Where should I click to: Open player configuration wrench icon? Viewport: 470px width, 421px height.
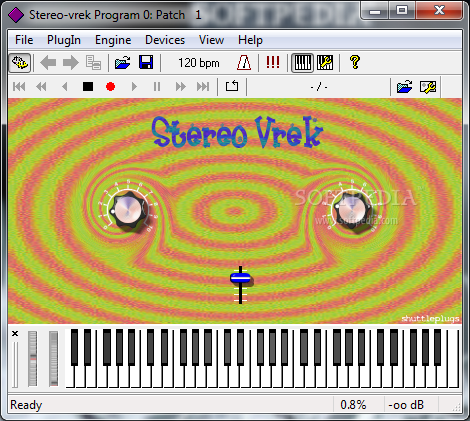click(428, 87)
